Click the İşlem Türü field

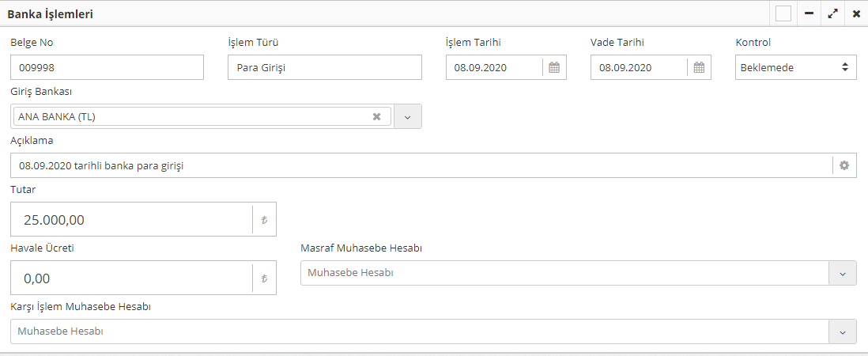click(324, 68)
